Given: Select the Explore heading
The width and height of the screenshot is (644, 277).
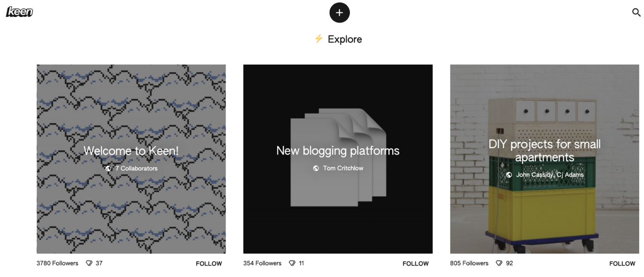Looking at the screenshot, I should tap(345, 39).
